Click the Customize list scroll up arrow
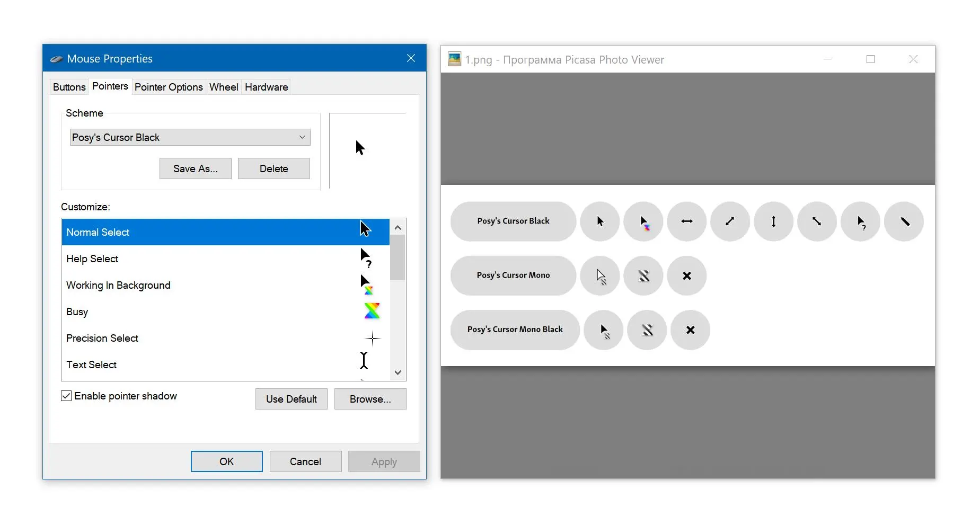 pos(398,227)
